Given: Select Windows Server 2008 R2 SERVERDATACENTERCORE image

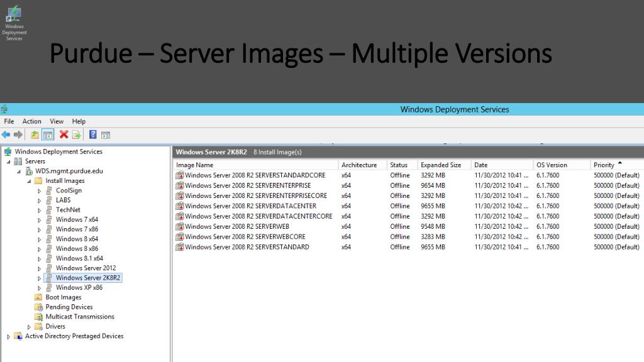Looking at the screenshot, I should click(x=258, y=216).
